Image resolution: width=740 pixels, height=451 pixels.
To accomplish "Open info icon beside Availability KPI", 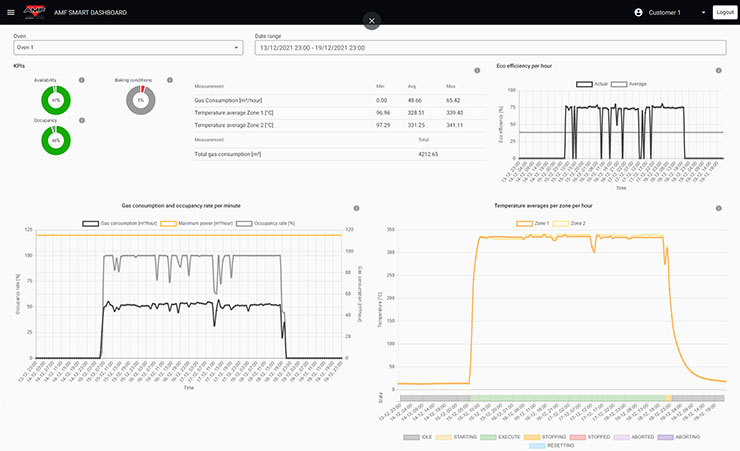I will coord(82,80).
